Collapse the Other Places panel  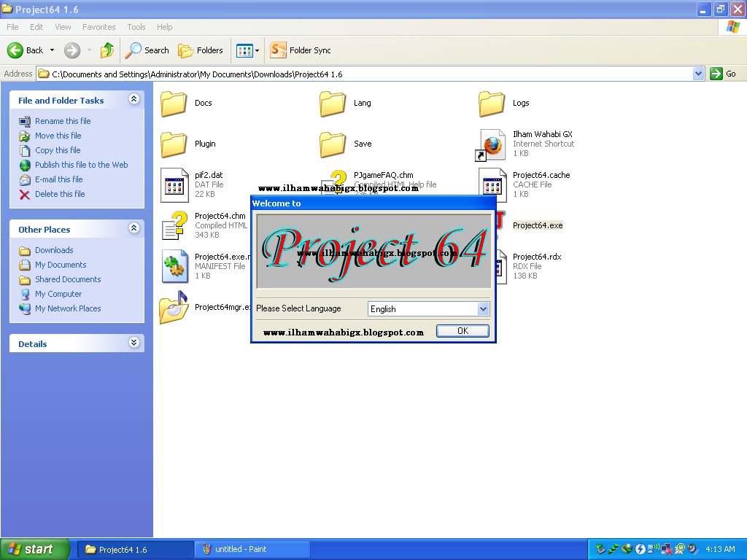coord(134,228)
